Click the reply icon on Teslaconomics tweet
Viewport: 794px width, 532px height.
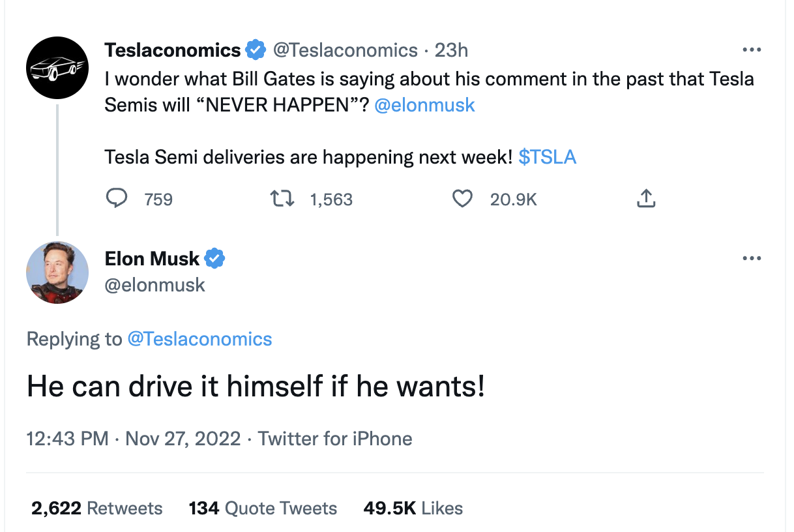[116, 199]
